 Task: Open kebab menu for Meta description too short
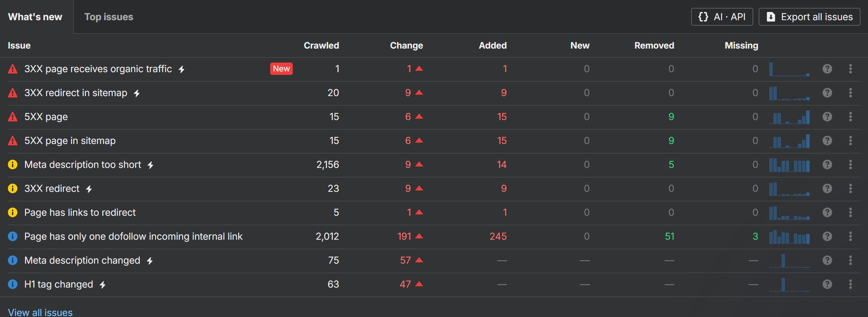850,164
